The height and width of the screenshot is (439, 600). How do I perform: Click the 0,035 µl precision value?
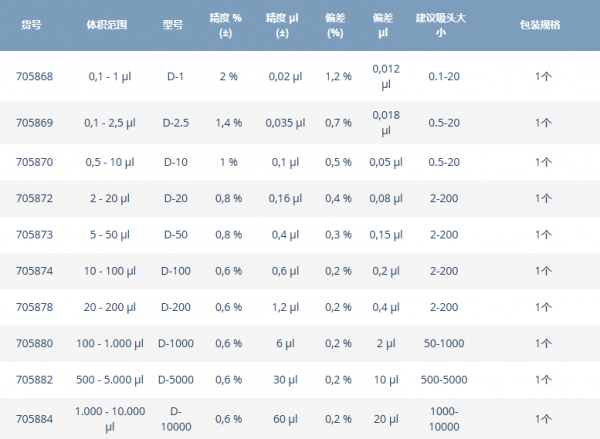coord(285,123)
